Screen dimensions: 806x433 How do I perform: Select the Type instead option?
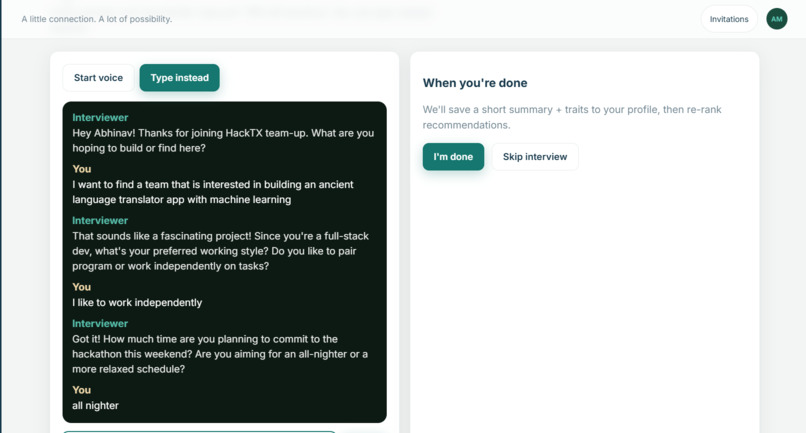pyautogui.click(x=179, y=78)
